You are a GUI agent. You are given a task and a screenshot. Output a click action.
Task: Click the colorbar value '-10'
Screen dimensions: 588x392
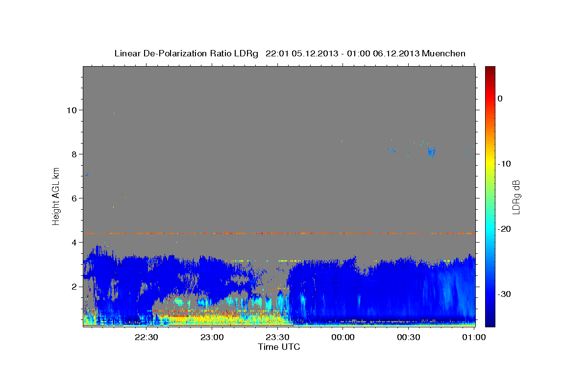[x=505, y=164]
